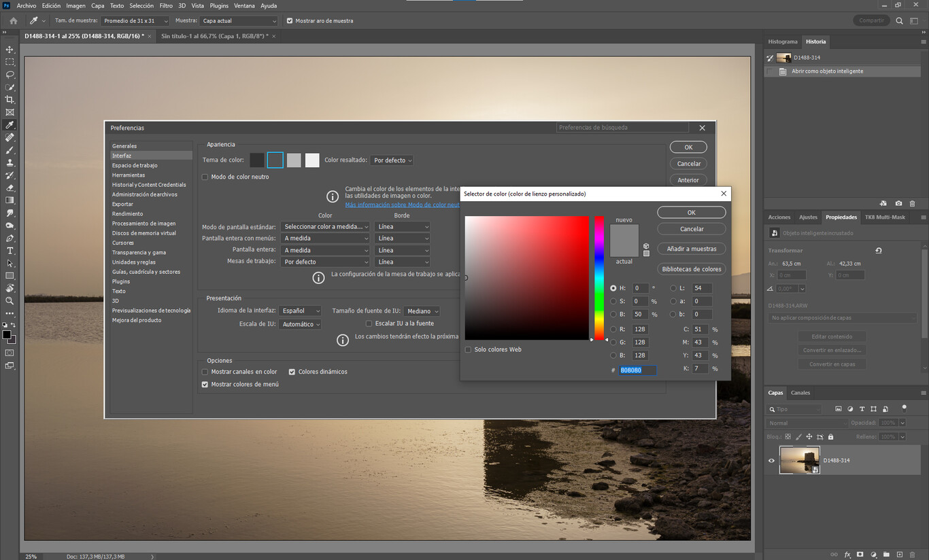Enable Modo de color neutro
Viewport: 929px width, 560px height.
(x=205, y=176)
